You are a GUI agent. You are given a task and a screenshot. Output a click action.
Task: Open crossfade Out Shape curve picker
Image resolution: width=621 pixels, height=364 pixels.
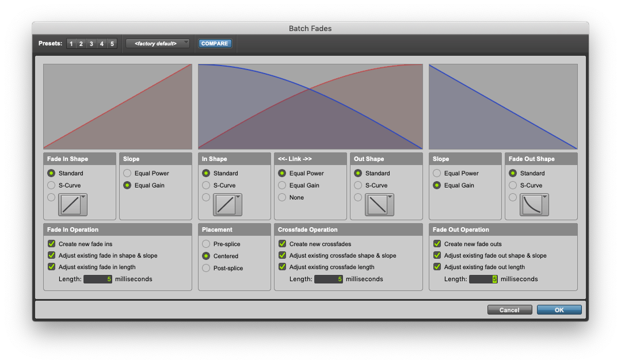point(379,205)
